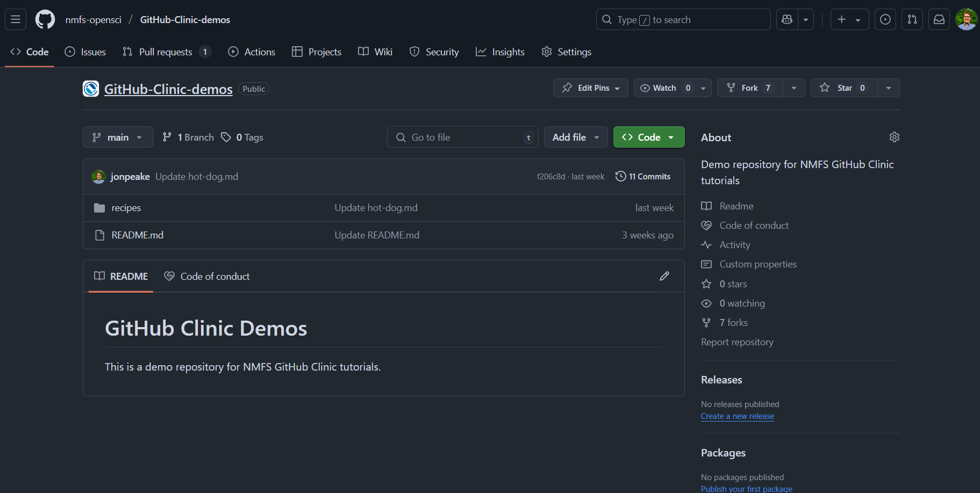Open GitHub-Clinic-demos breadcrumb link
This screenshot has height=493, width=980.
click(185, 20)
